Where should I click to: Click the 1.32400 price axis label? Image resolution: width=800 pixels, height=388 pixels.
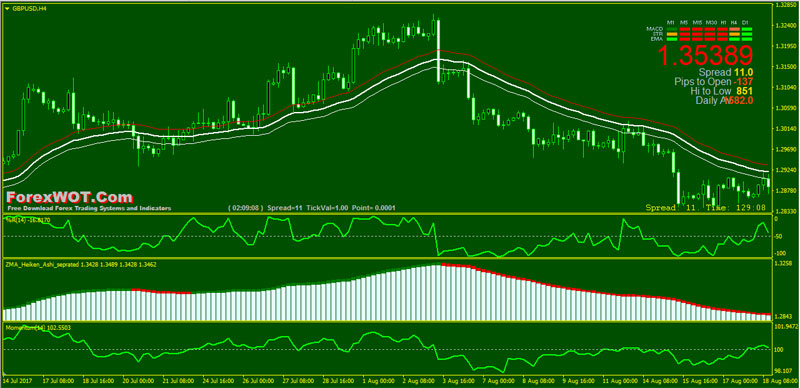click(x=786, y=25)
